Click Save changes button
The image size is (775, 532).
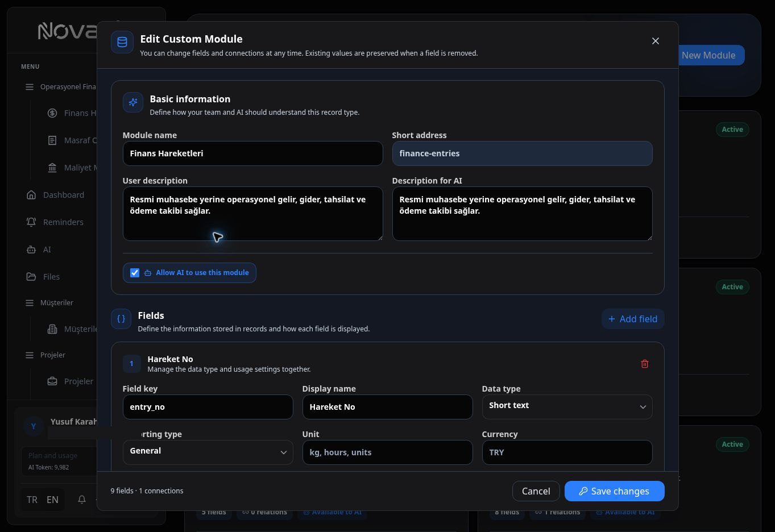[614, 491]
